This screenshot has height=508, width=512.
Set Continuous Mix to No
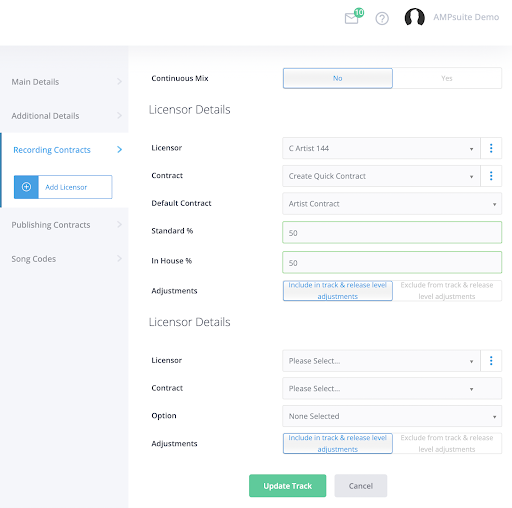point(338,78)
